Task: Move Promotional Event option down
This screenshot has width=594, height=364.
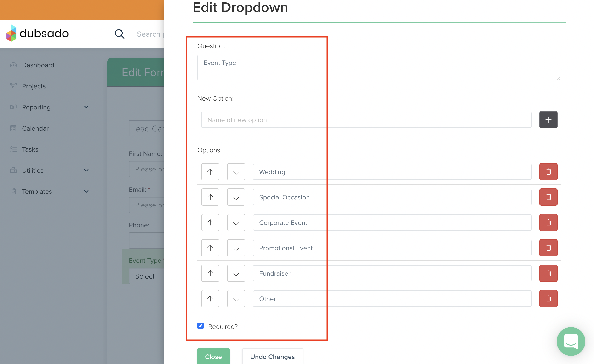Action: [x=236, y=248]
